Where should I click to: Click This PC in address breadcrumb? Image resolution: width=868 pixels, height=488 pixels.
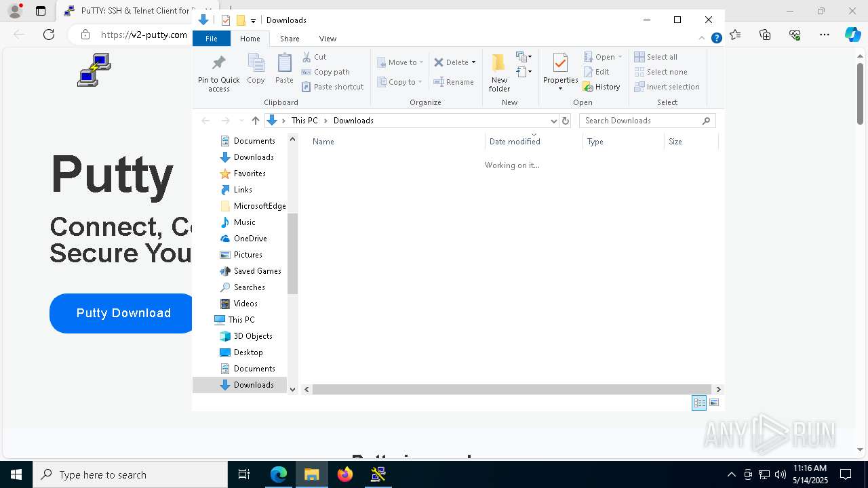[304, 121]
